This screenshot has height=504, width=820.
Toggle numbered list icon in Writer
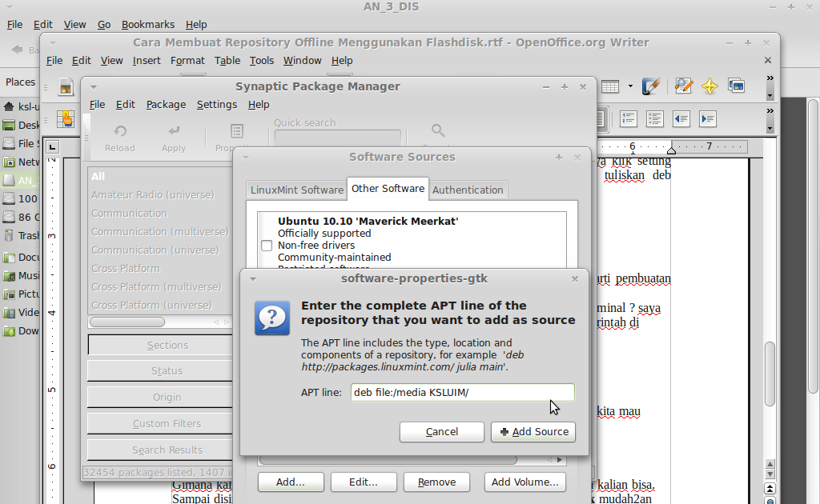628,119
